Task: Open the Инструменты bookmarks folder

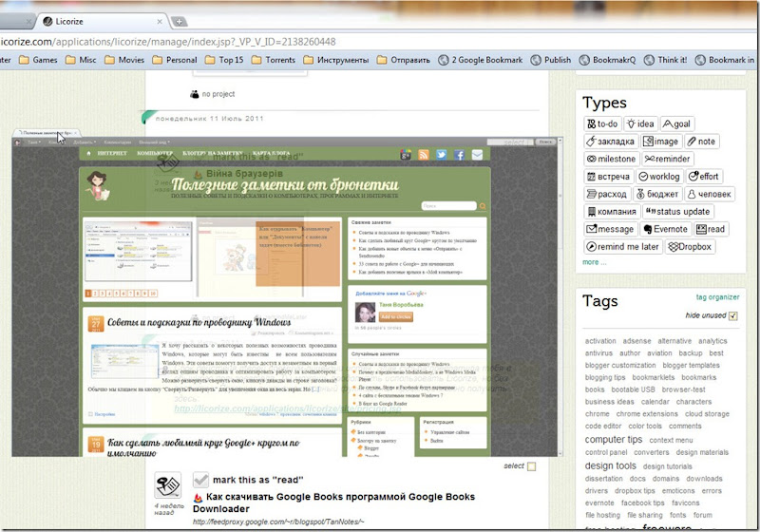Action: coord(336,60)
